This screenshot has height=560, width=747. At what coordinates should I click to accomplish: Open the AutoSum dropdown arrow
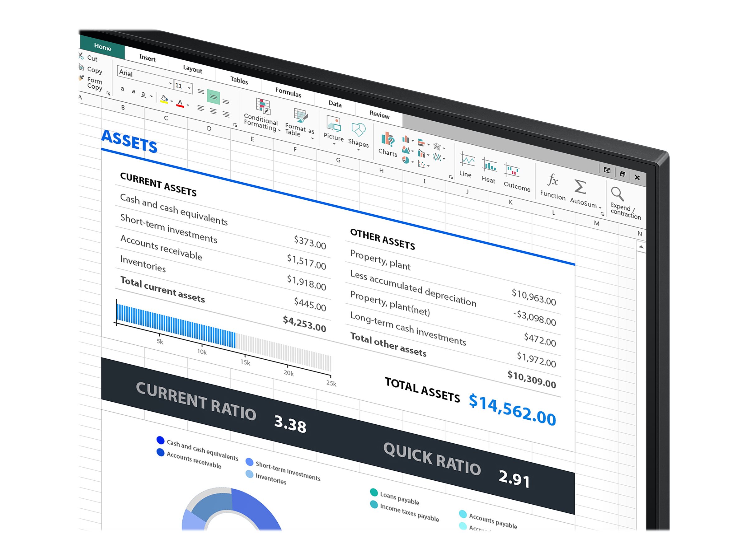tap(600, 207)
